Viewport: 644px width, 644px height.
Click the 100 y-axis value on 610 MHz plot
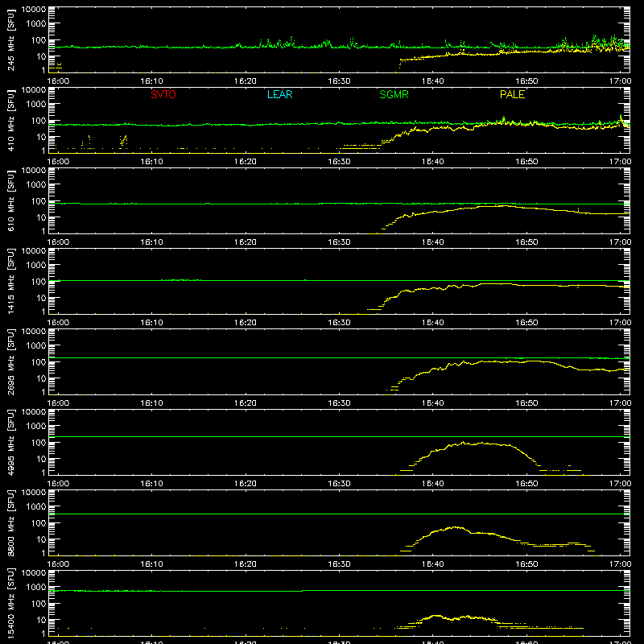click(39, 201)
